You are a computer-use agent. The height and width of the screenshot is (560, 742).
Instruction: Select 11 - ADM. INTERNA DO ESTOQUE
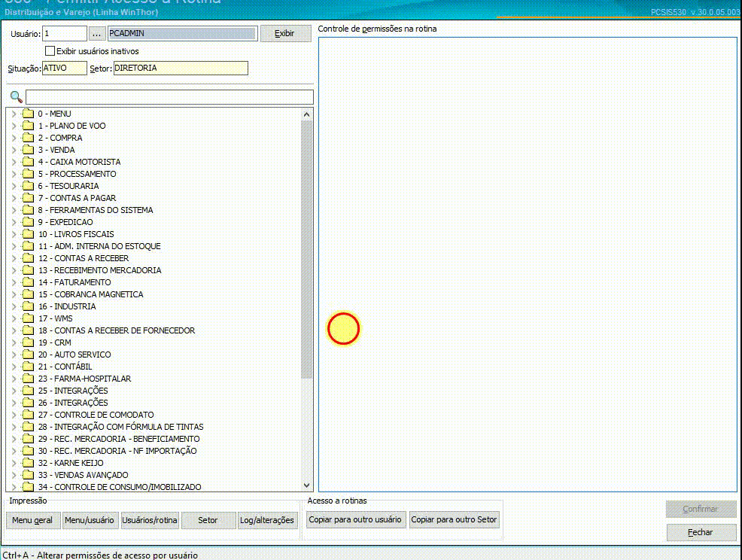pyautogui.click(x=99, y=246)
